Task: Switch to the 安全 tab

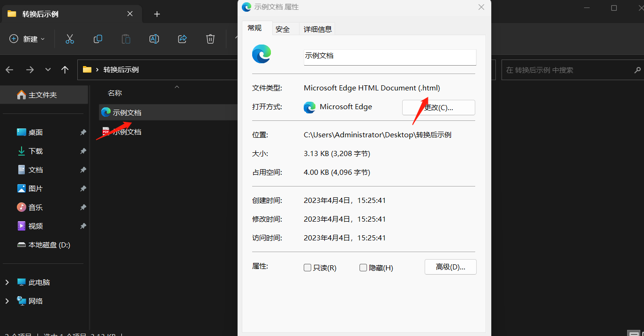Action: [283, 29]
